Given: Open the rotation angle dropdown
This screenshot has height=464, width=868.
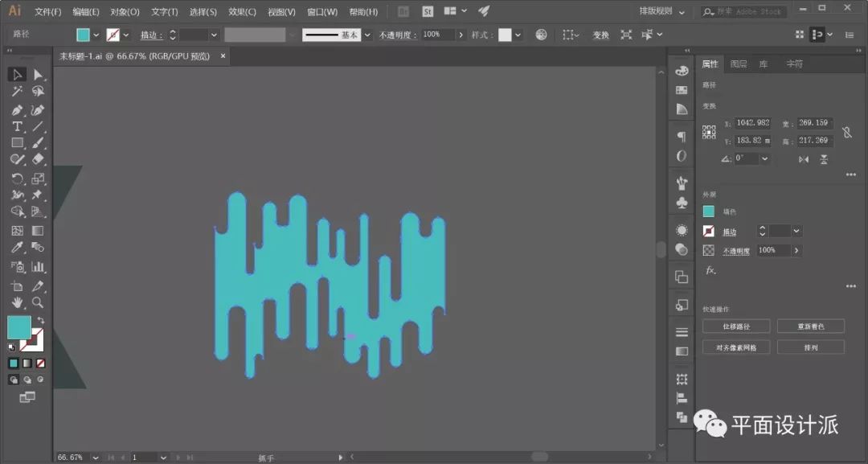Looking at the screenshot, I should (x=764, y=159).
